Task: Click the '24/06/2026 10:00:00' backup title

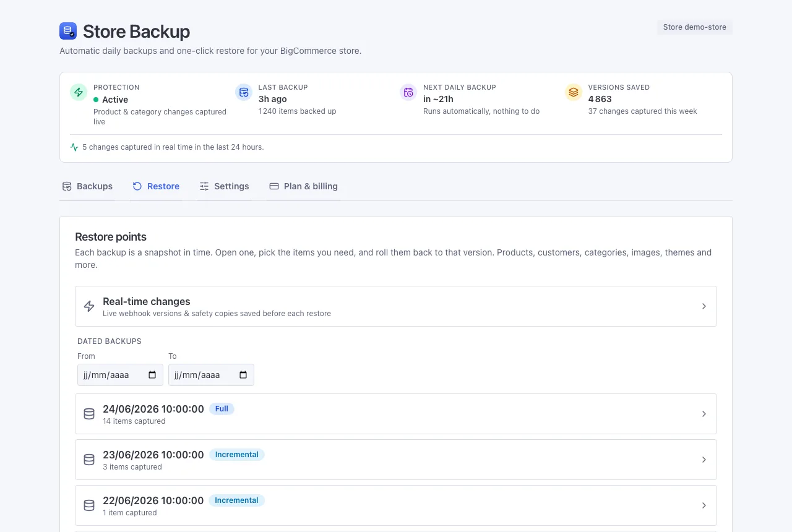Action: click(153, 409)
